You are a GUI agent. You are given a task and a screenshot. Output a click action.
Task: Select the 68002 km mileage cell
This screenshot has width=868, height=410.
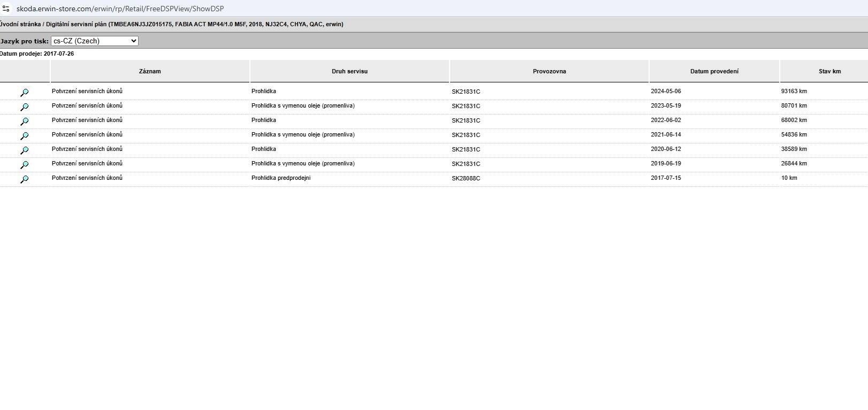(x=794, y=120)
